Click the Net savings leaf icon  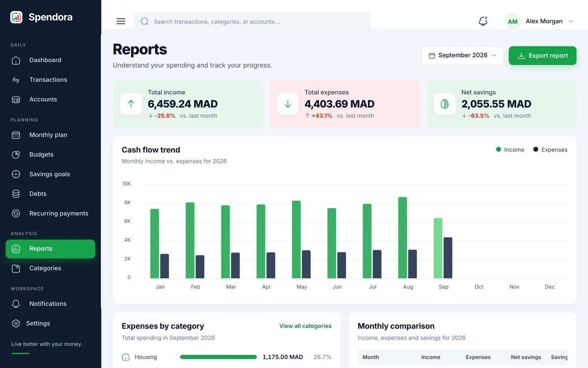(444, 104)
